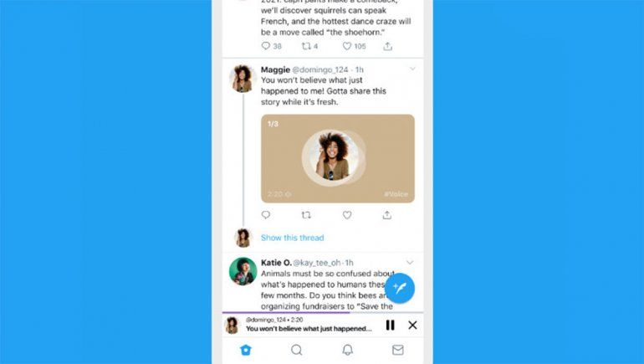This screenshot has height=364, width=644.
Task: Go to the Home tab
Action: (x=246, y=350)
